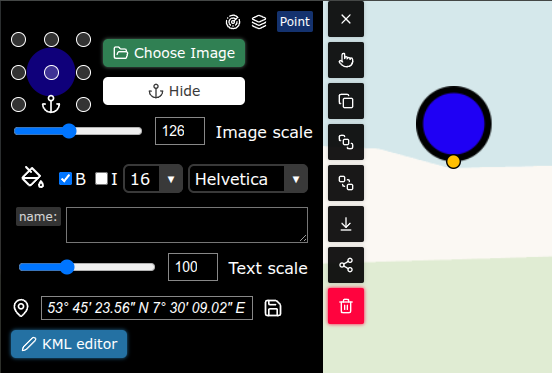Image resolution: width=552 pixels, height=373 pixels.
Task: Click the ungroup squares icon
Action: tap(346, 183)
